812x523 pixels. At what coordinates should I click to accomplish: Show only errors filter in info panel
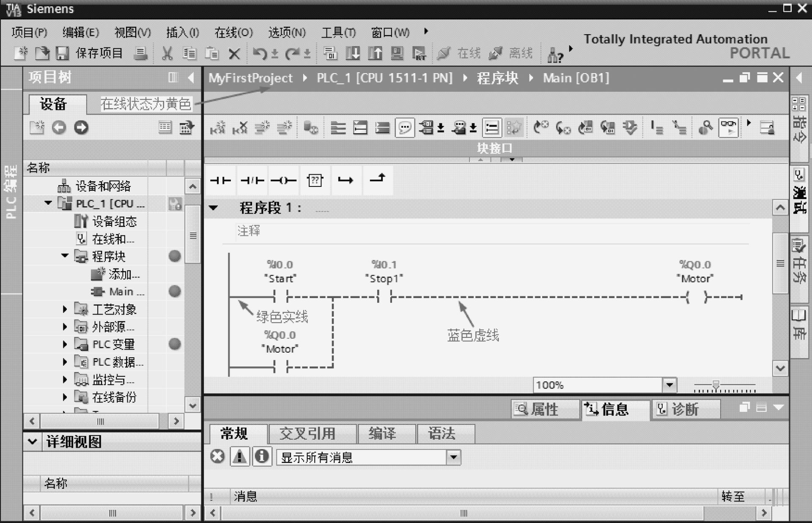[x=217, y=457]
